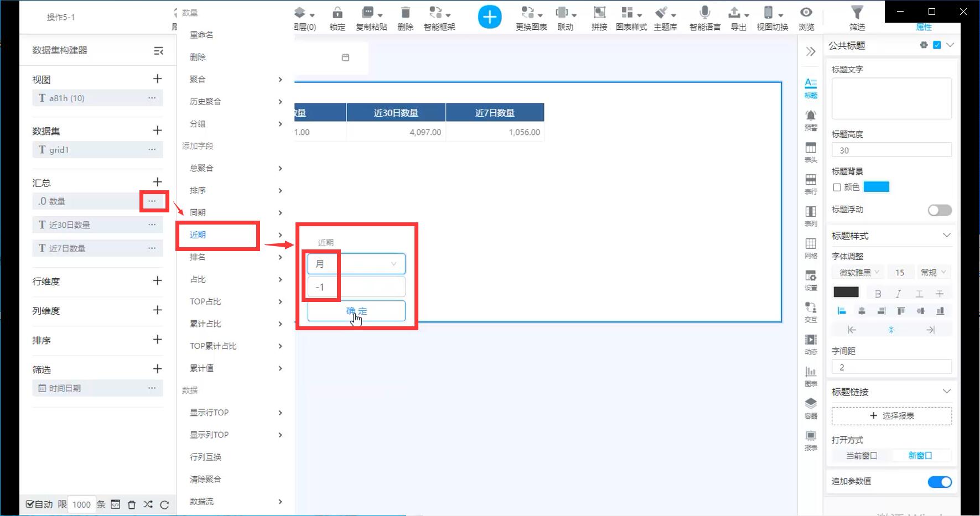Click the blue plus add button
The height and width of the screenshot is (516, 980).
[x=490, y=17]
